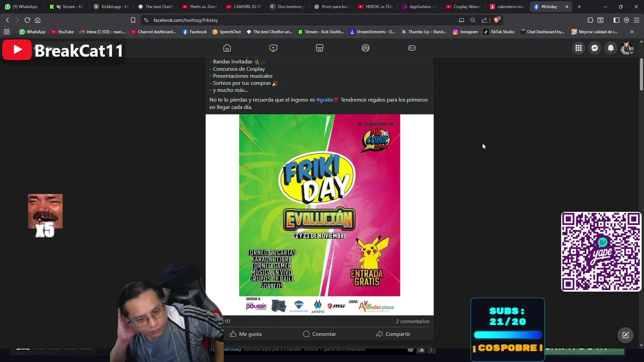Like the post with Me gusta
Viewport: 644px width, 362px height.
pyautogui.click(x=246, y=334)
